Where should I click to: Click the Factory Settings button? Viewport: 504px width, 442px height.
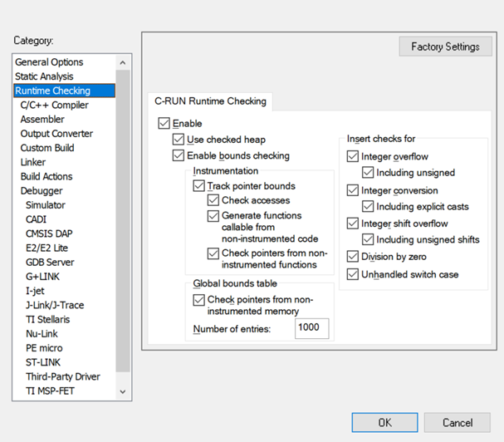pos(446,47)
